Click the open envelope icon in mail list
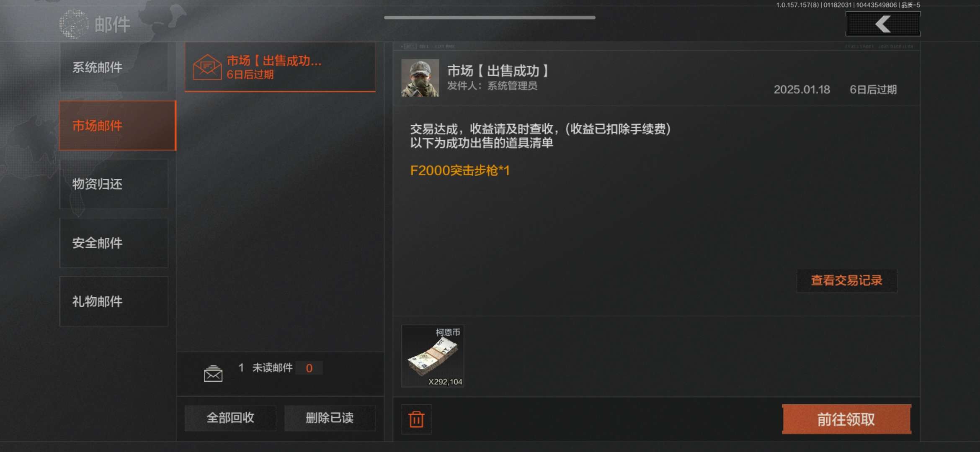Image resolution: width=980 pixels, height=452 pixels. coord(207,67)
